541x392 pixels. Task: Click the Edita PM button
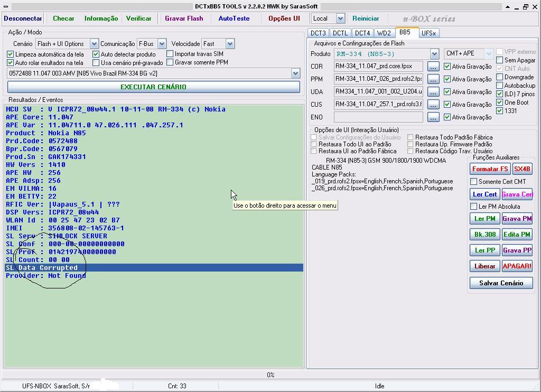click(x=517, y=235)
